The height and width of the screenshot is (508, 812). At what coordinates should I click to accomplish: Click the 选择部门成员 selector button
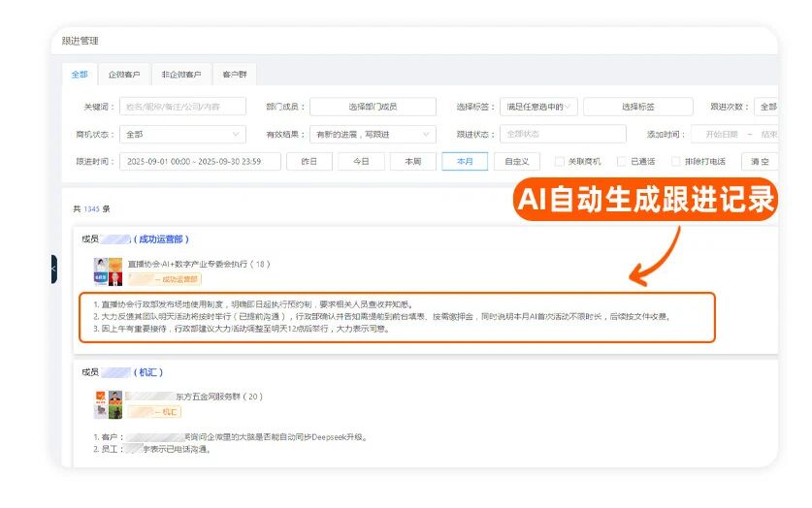[x=374, y=107]
